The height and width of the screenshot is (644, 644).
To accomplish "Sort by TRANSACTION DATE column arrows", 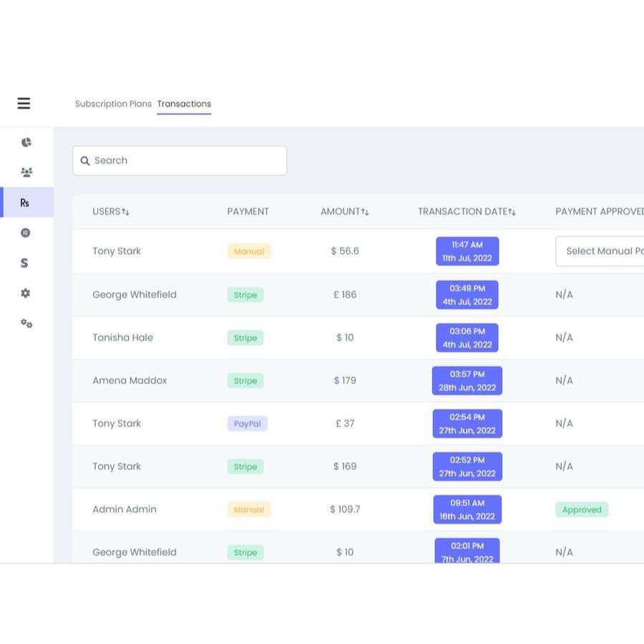I will click(512, 212).
